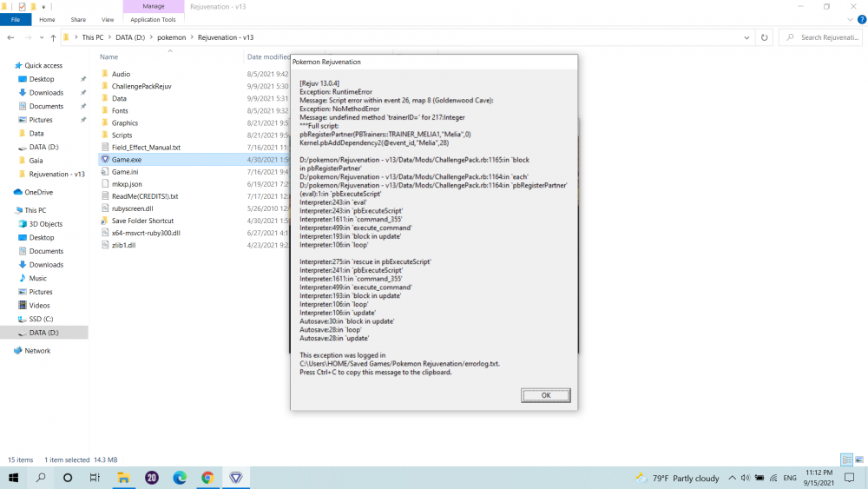Select the zlib1.dll file
868x489 pixels.
[x=123, y=245]
